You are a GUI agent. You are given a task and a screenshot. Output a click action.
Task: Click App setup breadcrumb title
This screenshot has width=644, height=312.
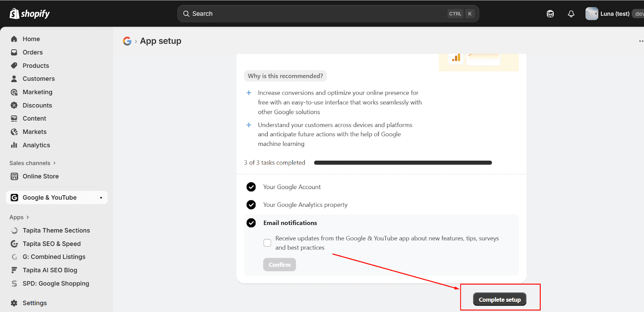(x=161, y=41)
